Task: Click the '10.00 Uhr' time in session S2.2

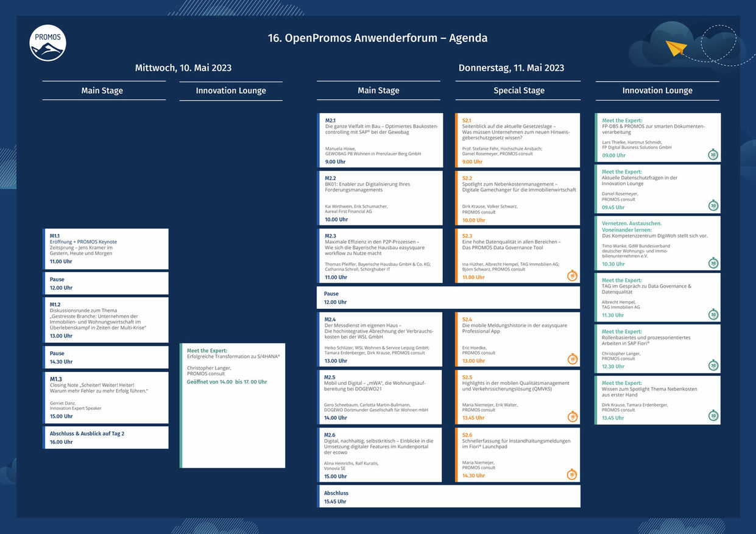Action: (474, 220)
